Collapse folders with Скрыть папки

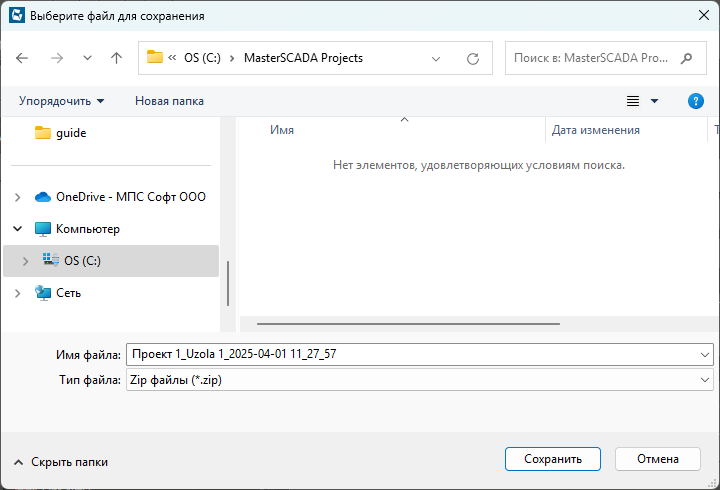tap(61, 462)
